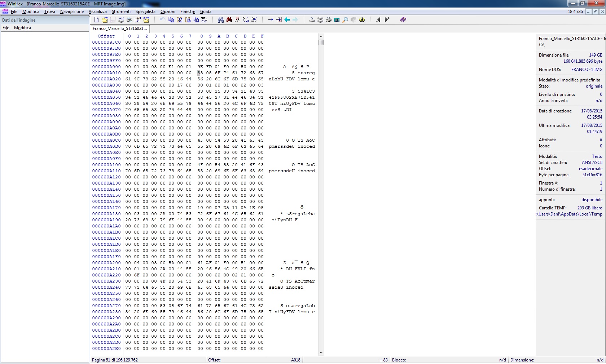This screenshot has width=606, height=364.
Task: Click the Open RAM chip icon
Action: pyautogui.click(x=329, y=20)
